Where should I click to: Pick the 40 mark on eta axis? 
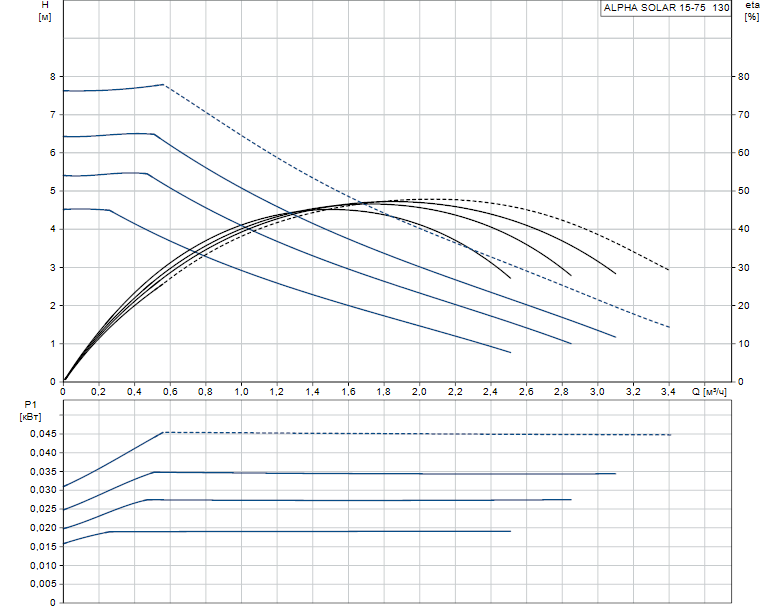pyautogui.click(x=743, y=229)
